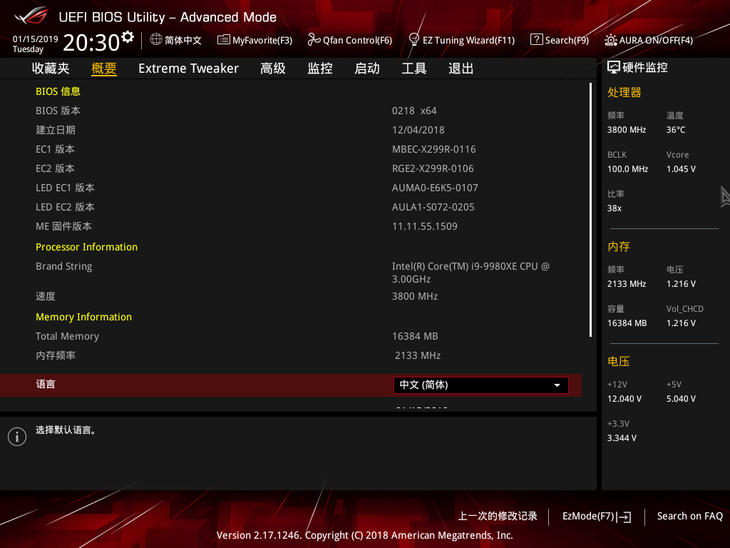This screenshot has width=730, height=548.
Task: Click the MyFavorite list icon
Action: click(x=223, y=40)
